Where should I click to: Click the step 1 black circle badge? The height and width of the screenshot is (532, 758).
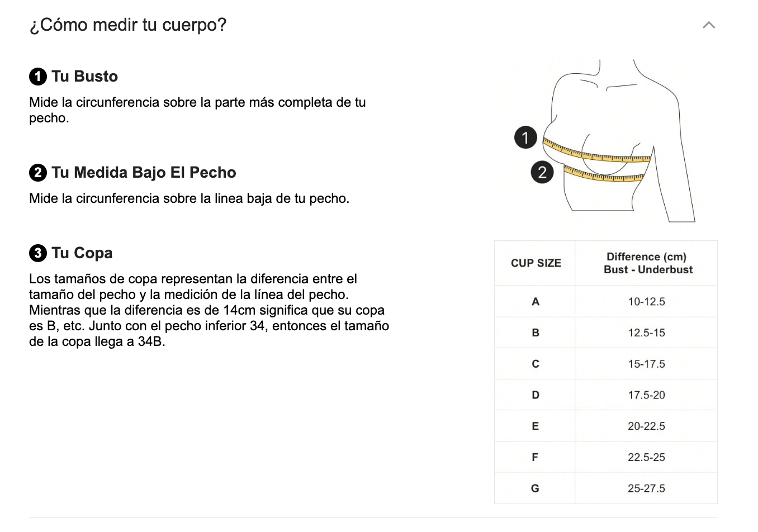[37, 77]
